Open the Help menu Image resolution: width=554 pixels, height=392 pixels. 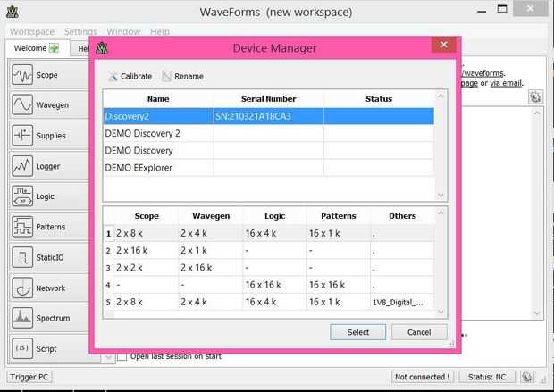click(x=160, y=32)
